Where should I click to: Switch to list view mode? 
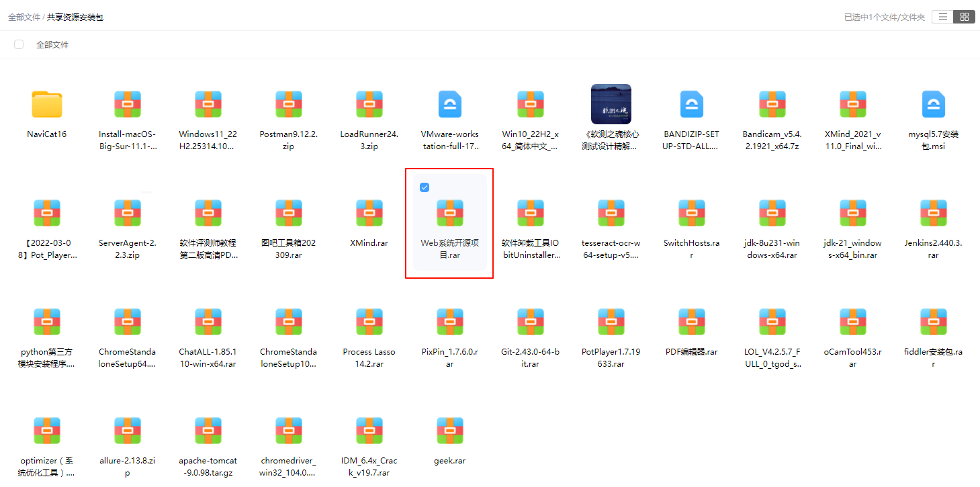click(943, 17)
